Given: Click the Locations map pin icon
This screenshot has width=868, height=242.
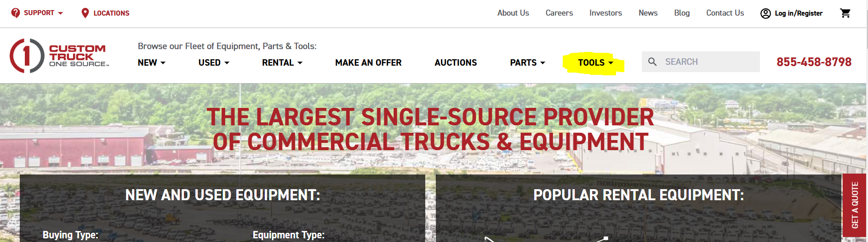Looking at the screenshot, I should [x=85, y=13].
